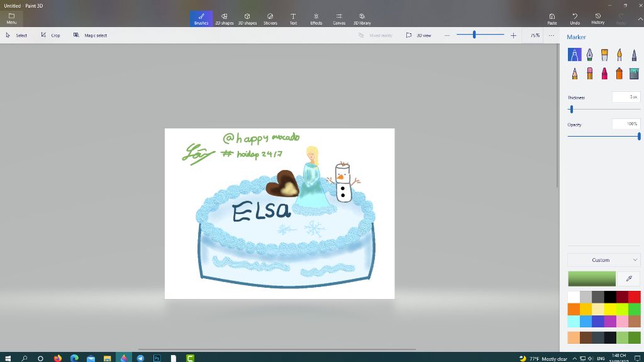The height and width of the screenshot is (362, 644).
Task: Click the Thickness slider handle
Action: [571, 109]
